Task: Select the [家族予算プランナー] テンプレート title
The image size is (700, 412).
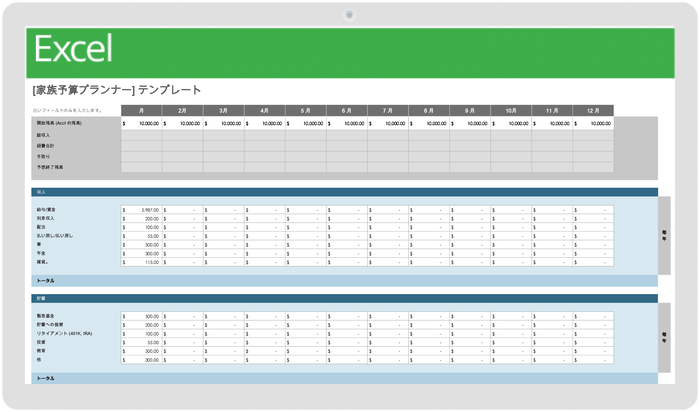Action: click(x=117, y=90)
